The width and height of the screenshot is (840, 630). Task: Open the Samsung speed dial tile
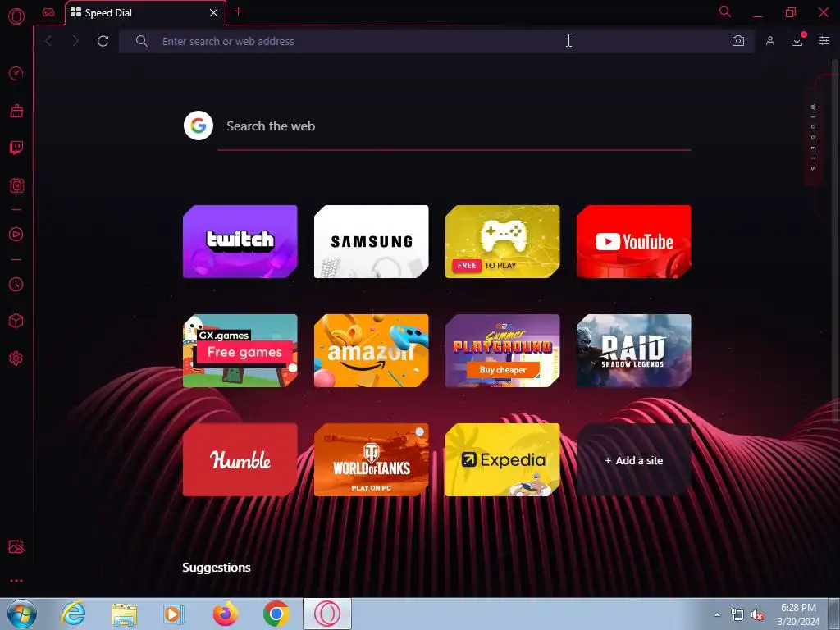pyautogui.click(x=372, y=242)
